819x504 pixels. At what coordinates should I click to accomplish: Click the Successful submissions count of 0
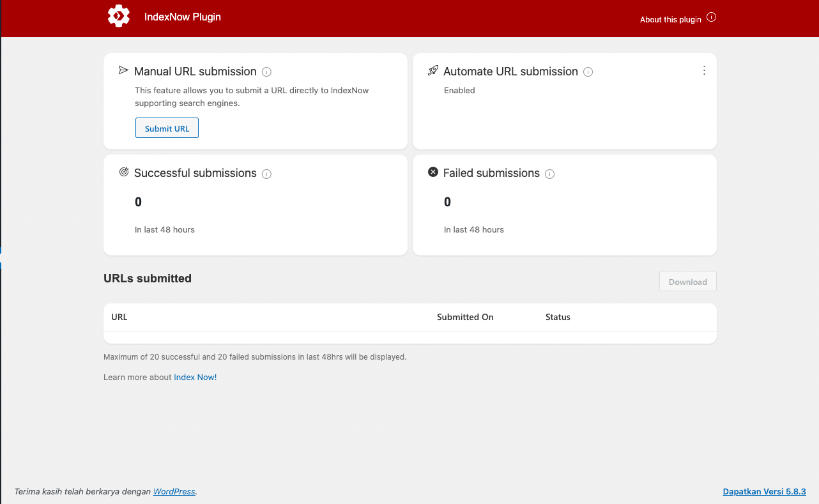pyautogui.click(x=139, y=202)
